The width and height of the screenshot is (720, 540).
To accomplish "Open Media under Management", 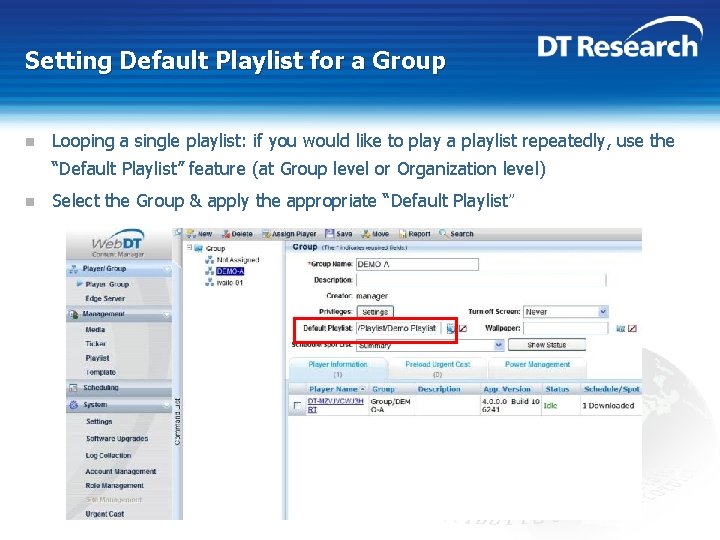I will [95, 330].
